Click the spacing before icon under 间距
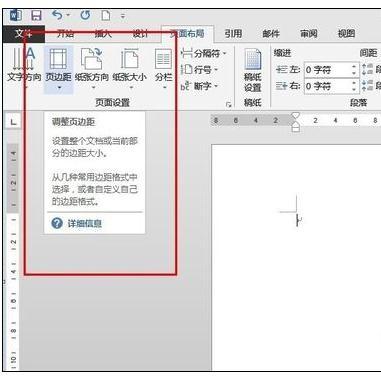The width and height of the screenshot is (381, 376). point(368,70)
